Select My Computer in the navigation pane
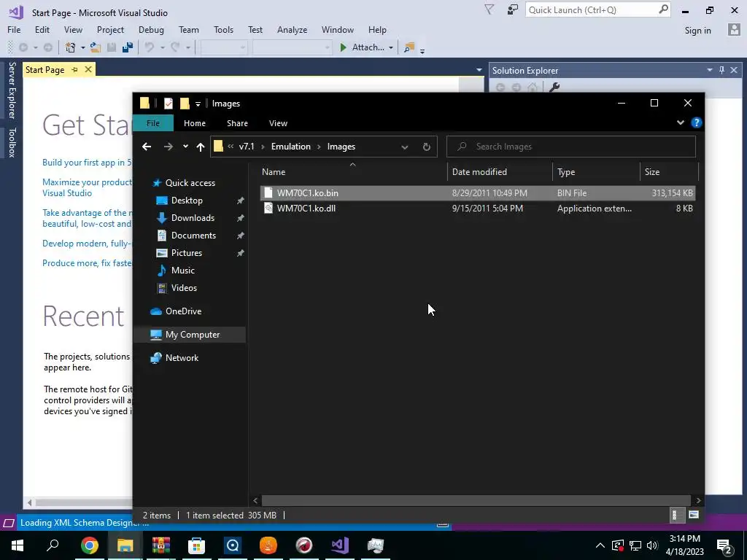Viewport: 747px width, 560px height. 190,334
